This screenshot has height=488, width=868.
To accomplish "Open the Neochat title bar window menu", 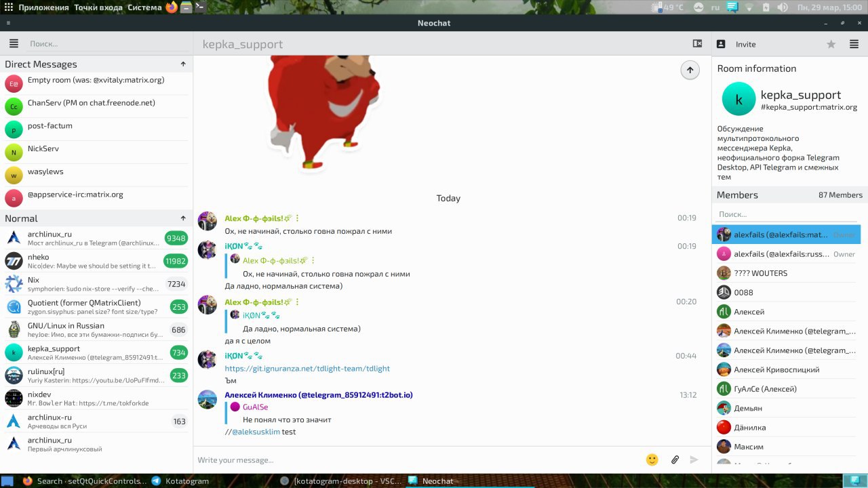I will (8, 22).
